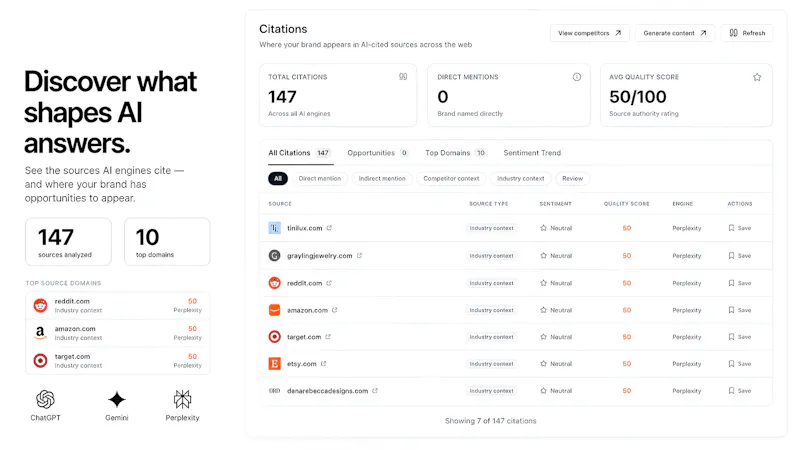Click the Industry context tag for etsy.com

coord(491,364)
